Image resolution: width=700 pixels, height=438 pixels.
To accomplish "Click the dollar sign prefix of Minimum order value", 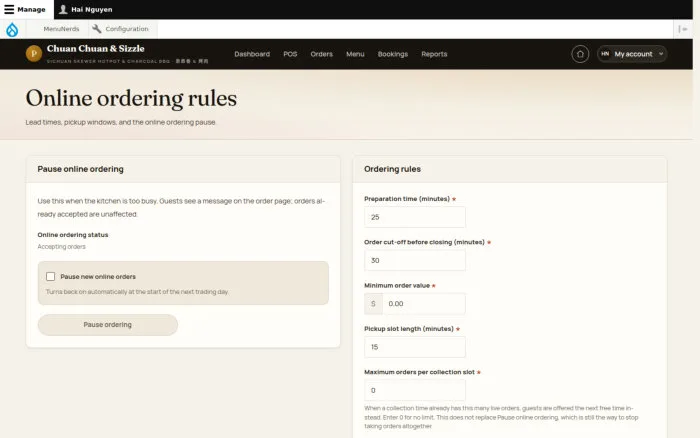I will point(373,304).
